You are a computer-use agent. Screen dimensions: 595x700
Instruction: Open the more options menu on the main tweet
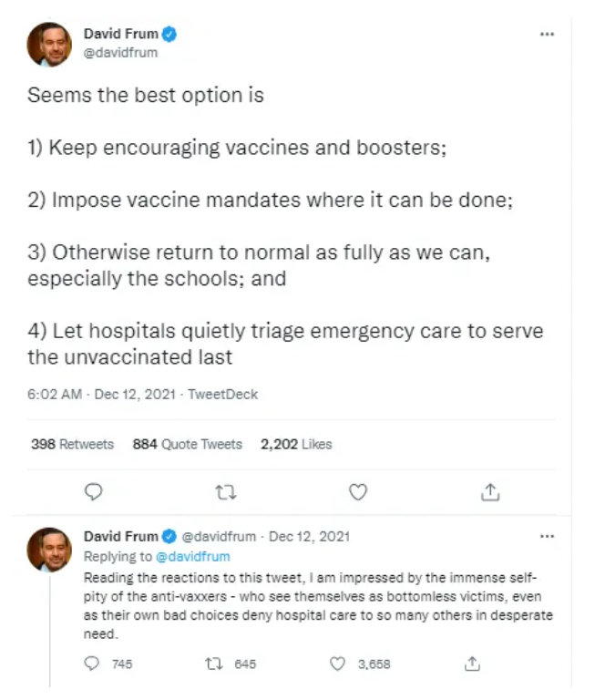point(547,34)
